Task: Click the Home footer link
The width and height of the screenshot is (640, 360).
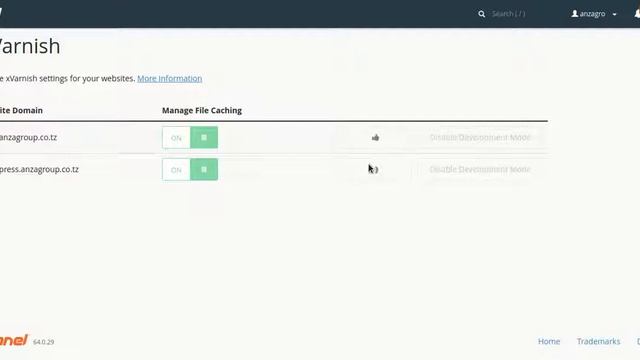Action: (549, 341)
